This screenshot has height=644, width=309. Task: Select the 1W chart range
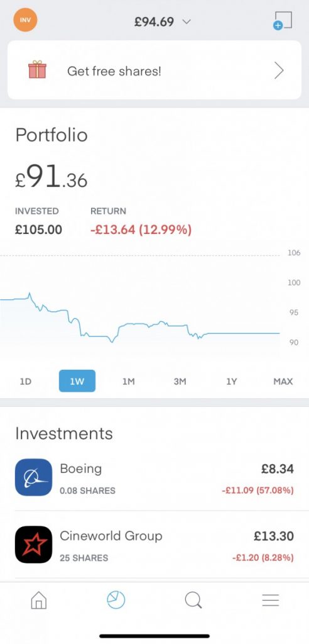tap(77, 381)
